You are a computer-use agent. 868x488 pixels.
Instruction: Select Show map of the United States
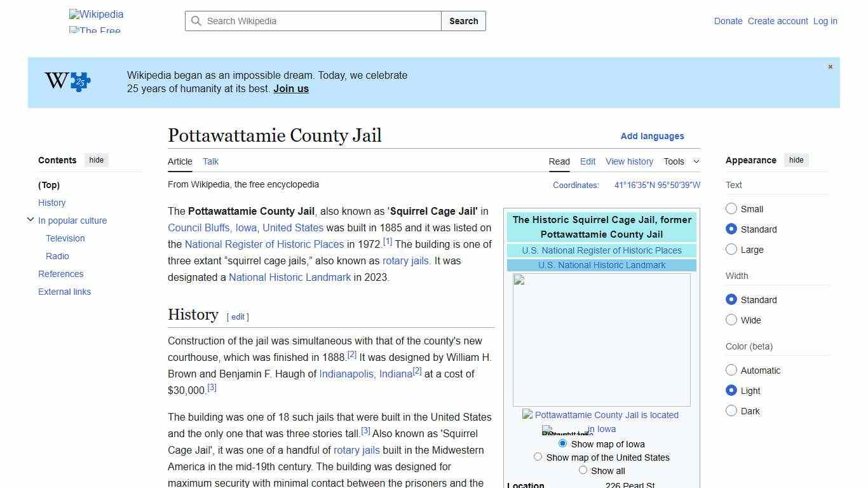[538, 456]
